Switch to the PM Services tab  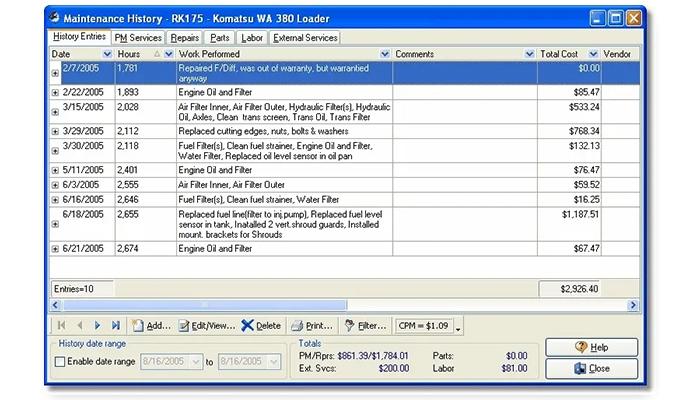point(138,38)
